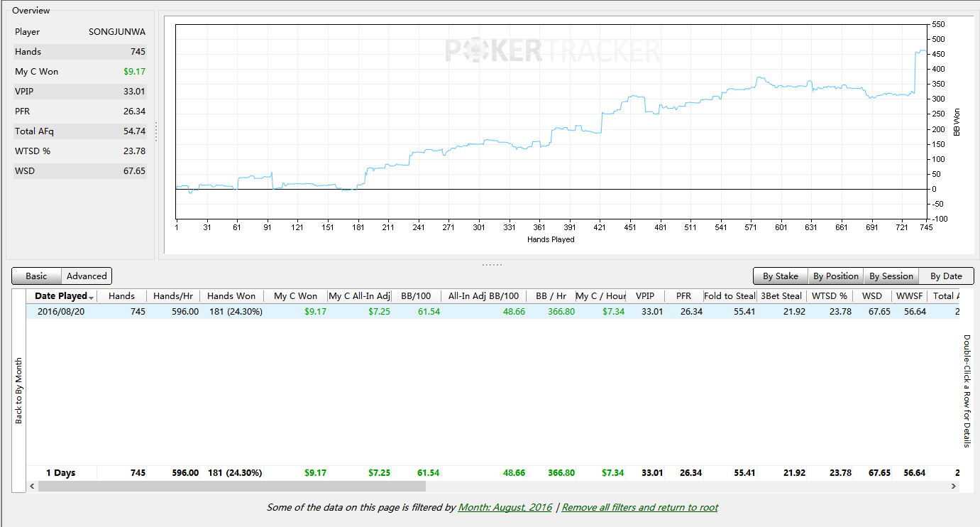980x527 pixels.
Task: Sort by Fold to Steal column header
Action: click(x=730, y=296)
